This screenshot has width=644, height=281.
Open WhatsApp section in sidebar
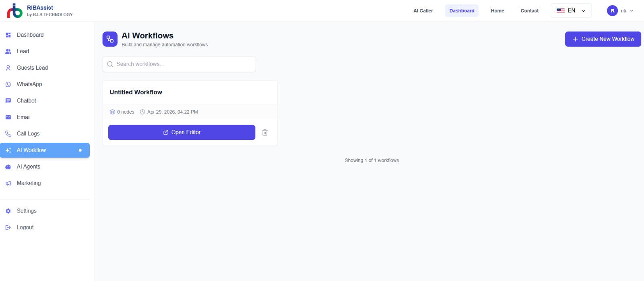coord(45,85)
